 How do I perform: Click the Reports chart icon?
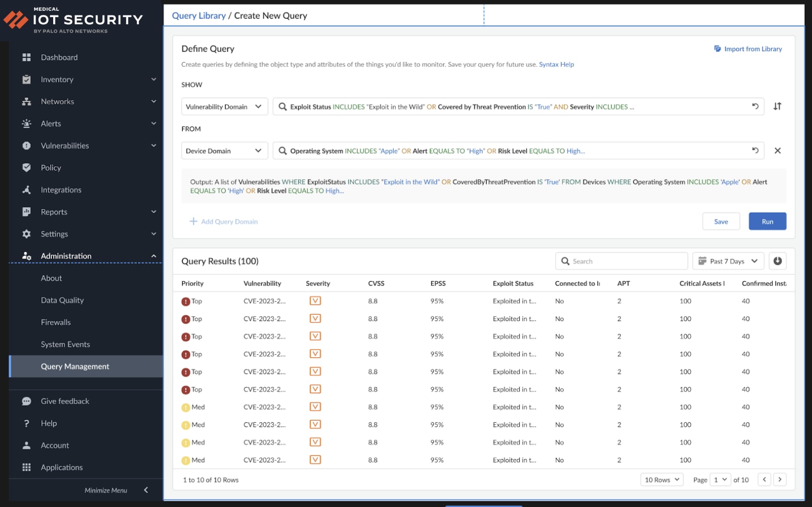pyautogui.click(x=26, y=212)
